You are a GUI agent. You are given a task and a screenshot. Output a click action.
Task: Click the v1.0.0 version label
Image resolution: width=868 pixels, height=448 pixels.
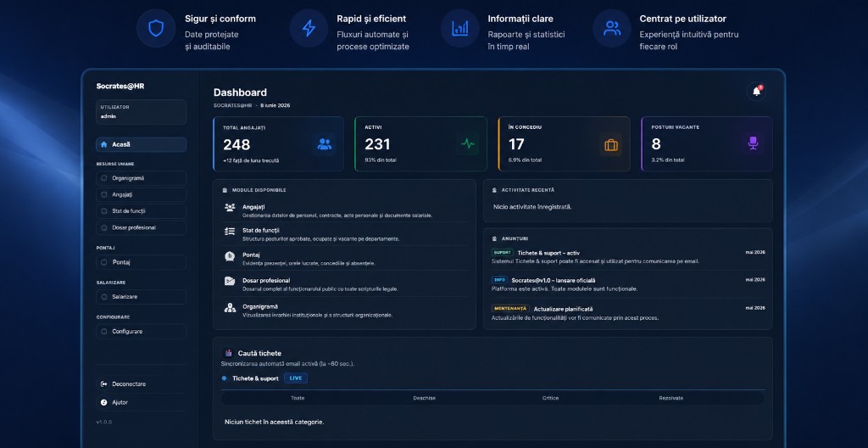[104, 422]
